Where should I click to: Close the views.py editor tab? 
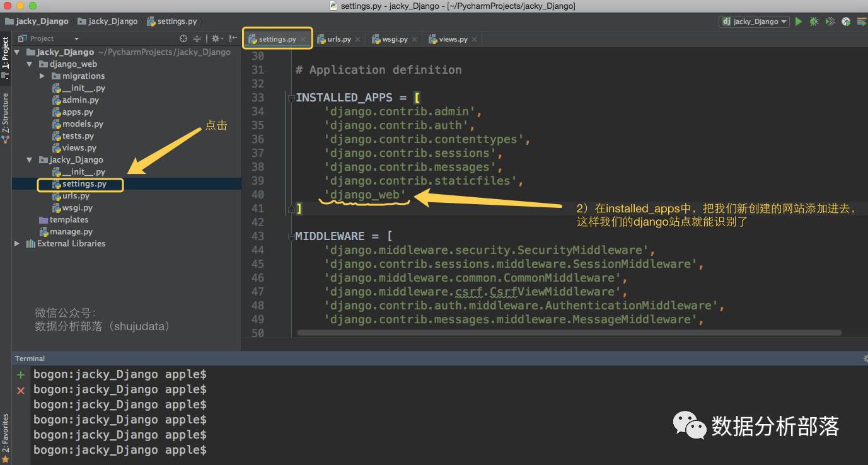point(474,39)
